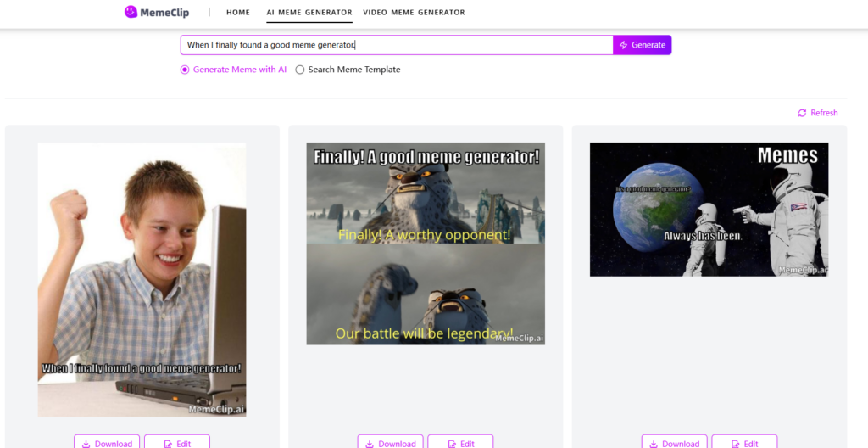Click the MemeClip smiley logo icon

tap(131, 12)
